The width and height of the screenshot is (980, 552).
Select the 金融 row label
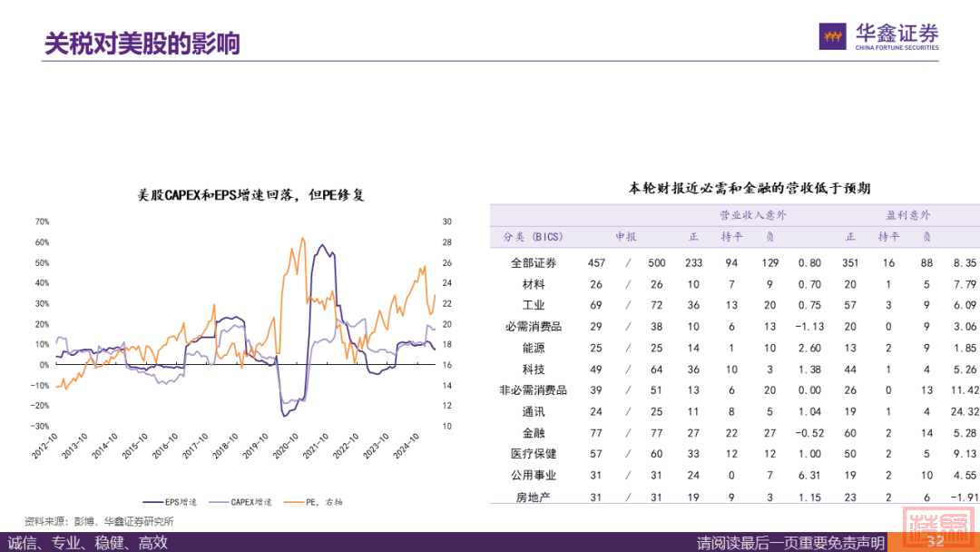(533, 433)
